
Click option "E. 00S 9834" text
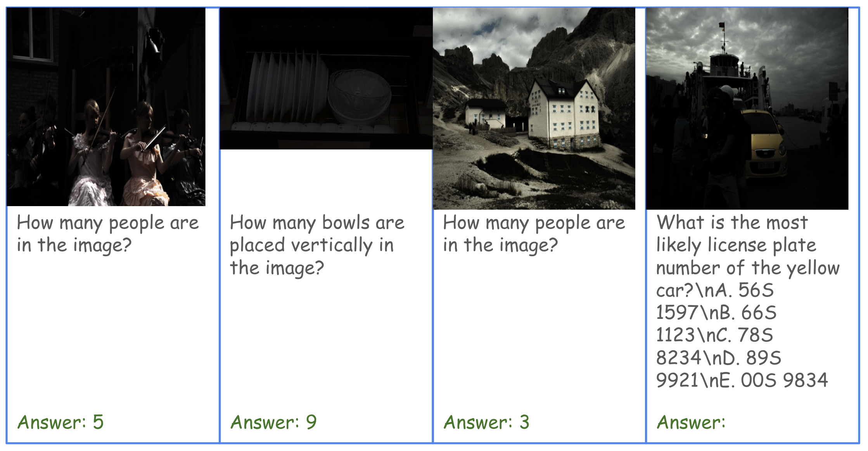click(772, 380)
